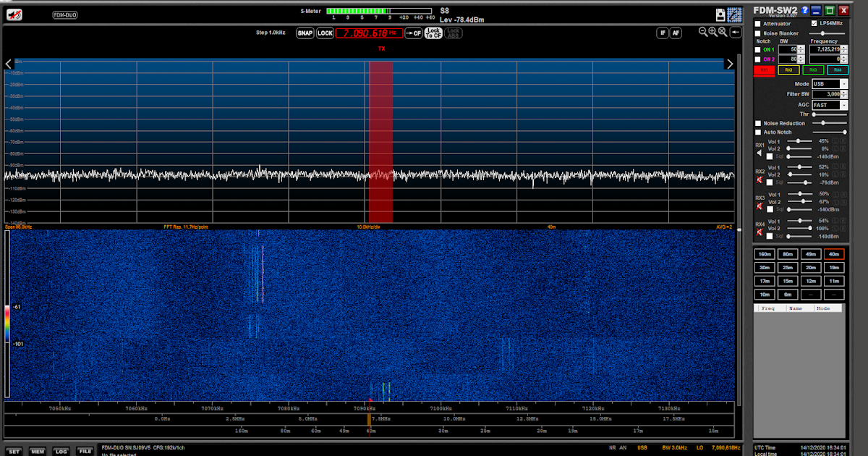Switch to the RX2 receiver tab
This screenshot has height=456, width=868.
[788, 69]
